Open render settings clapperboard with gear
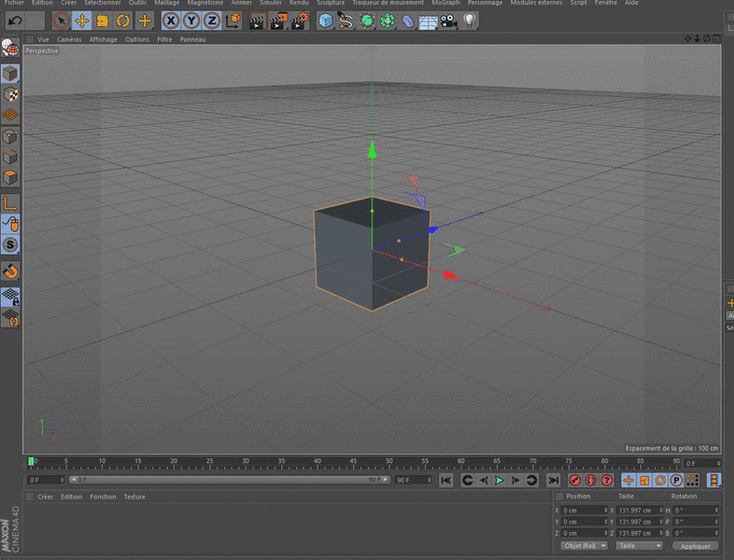Screen dimensions: 734x560 pos(300,21)
